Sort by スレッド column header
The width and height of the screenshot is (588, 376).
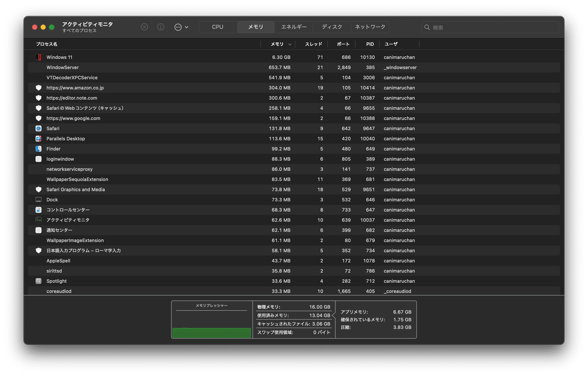(314, 44)
